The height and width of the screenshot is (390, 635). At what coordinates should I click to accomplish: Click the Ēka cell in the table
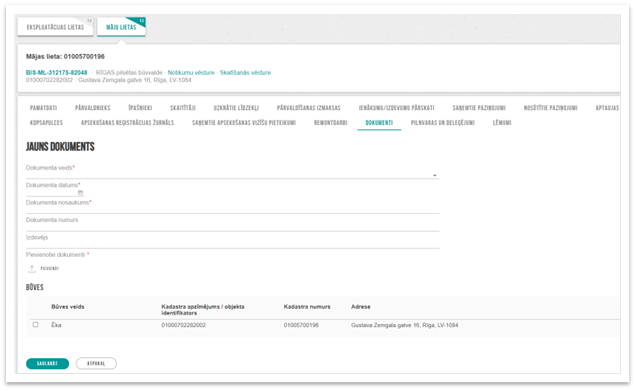click(x=56, y=325)
